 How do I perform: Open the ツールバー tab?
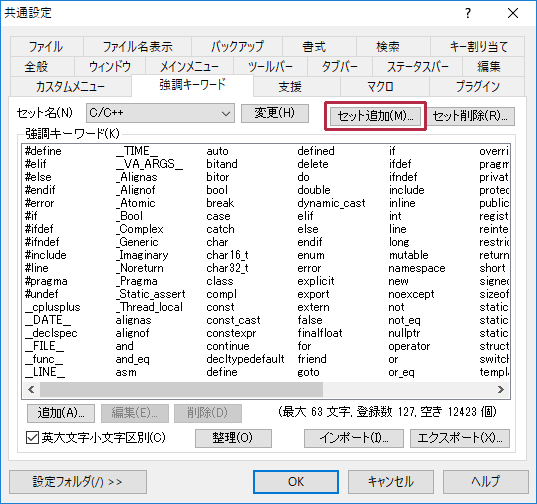(x=271, y=66)
